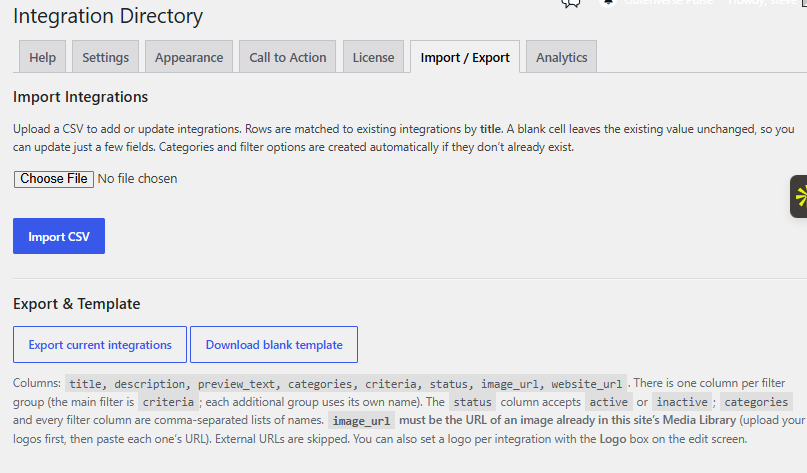807x473 pixels.
Task: Select the Import / Export tab
Action: click(x=465, y=57)
